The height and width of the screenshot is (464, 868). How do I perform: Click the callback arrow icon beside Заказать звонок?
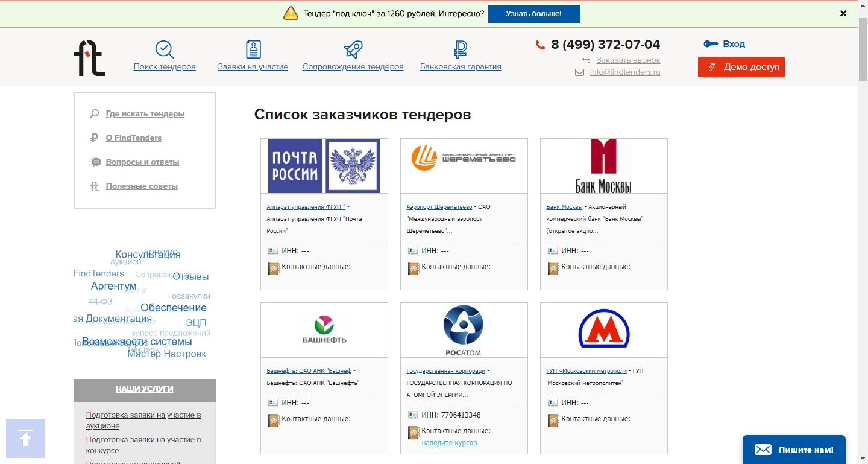pyautogui.click(x=587, y=60)
